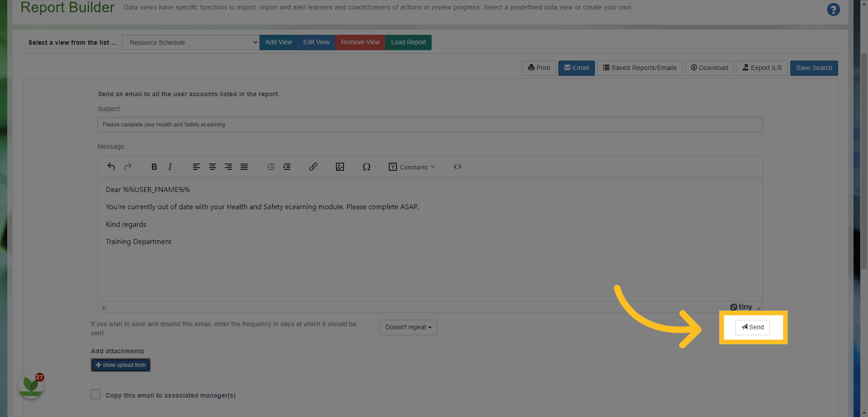The height and width of the screenshot is (417, 868).
Task: Expand the Constants dropdown menu
Action: point(412,167)
